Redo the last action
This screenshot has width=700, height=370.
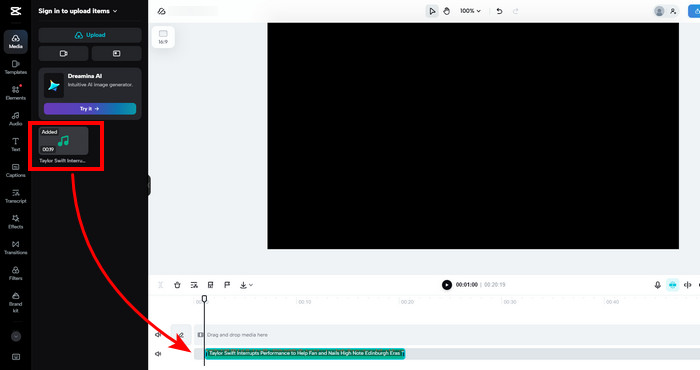tap(516, 11)
